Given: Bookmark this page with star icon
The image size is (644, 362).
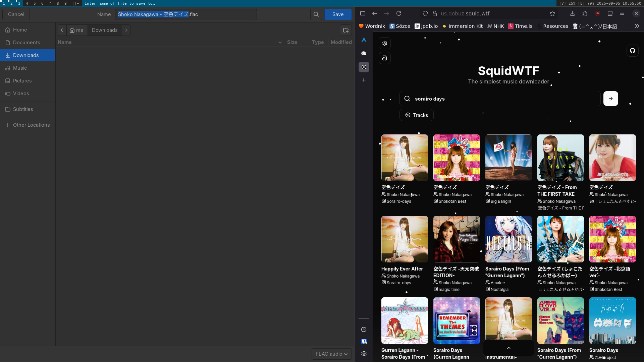Looking at the screenshot, I should point(552,13).
